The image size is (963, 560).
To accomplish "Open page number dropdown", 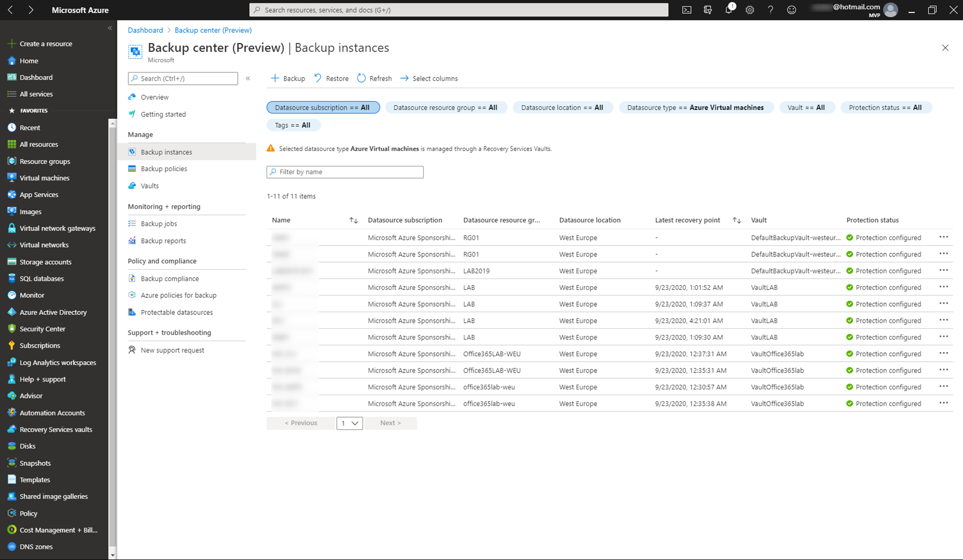I will point(349,423).
